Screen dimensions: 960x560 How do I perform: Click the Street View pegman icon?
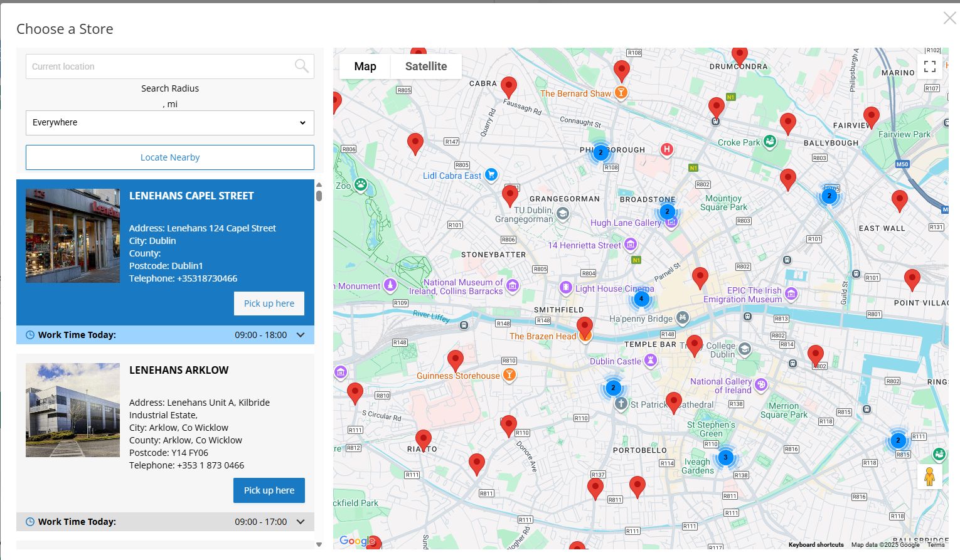[x=929, y=477]
